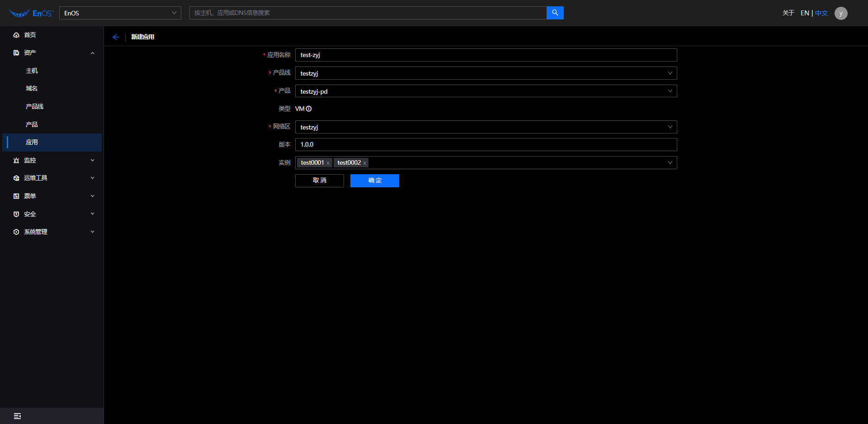Select 应用 in the sidebar

52,142
